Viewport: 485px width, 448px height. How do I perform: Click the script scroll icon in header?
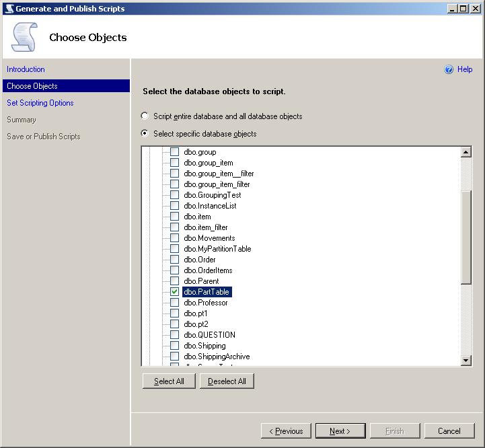(24, 37)
